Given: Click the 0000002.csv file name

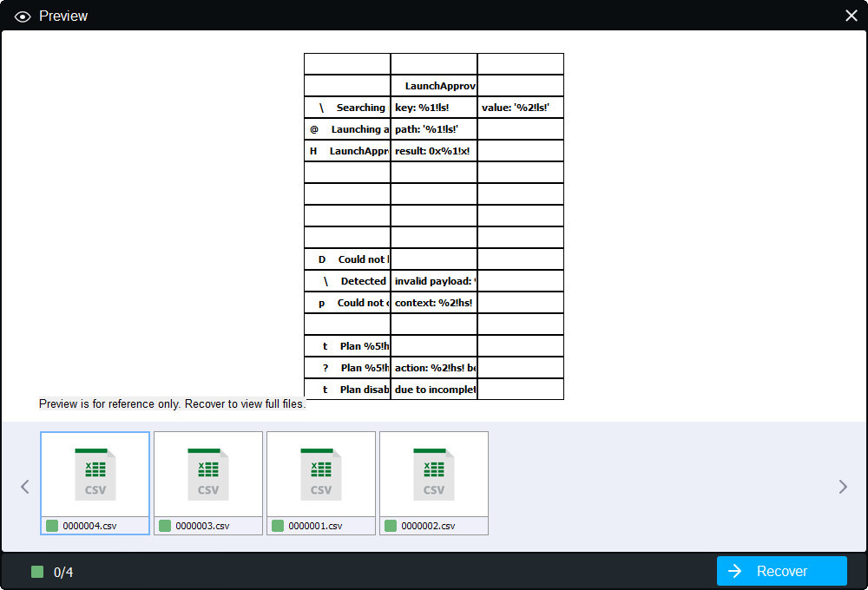Looking at the screenshot, I should [428, 526].
